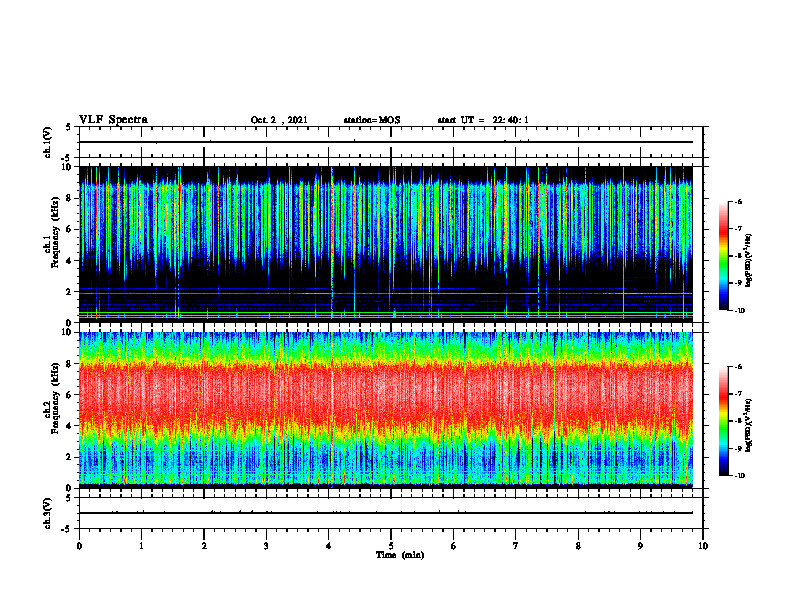Click the ch.1 spectrogram panel
Image resolution: width=792 pixels, height=612 pixels.
386,244
